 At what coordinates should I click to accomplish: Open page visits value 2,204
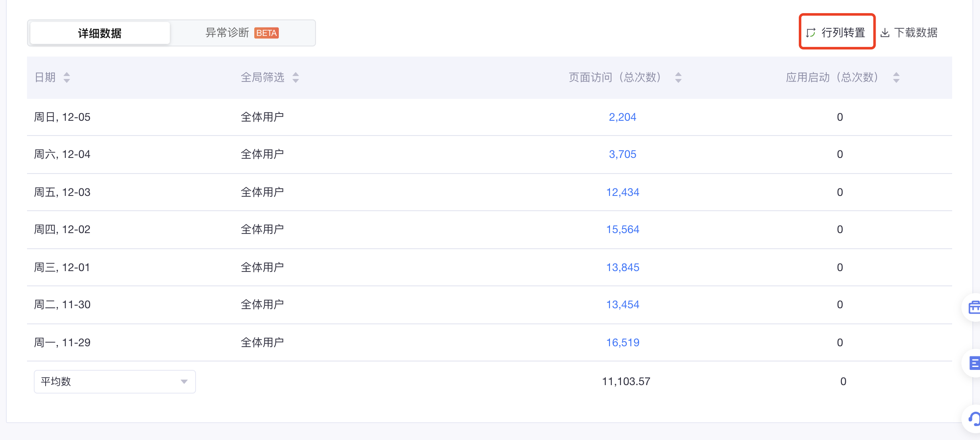click(622, 117)
